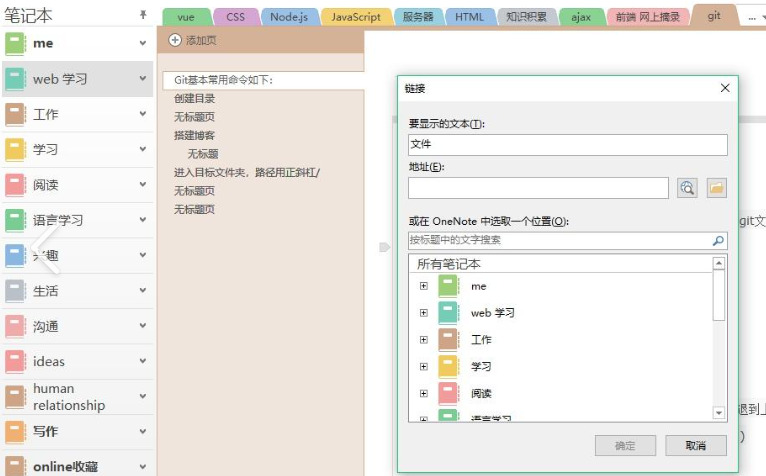This screenshot has width=766, height=476.
Task: Click the yellow 学习 notebook icon in the sidebar
Action: click(x=15, y=150)
